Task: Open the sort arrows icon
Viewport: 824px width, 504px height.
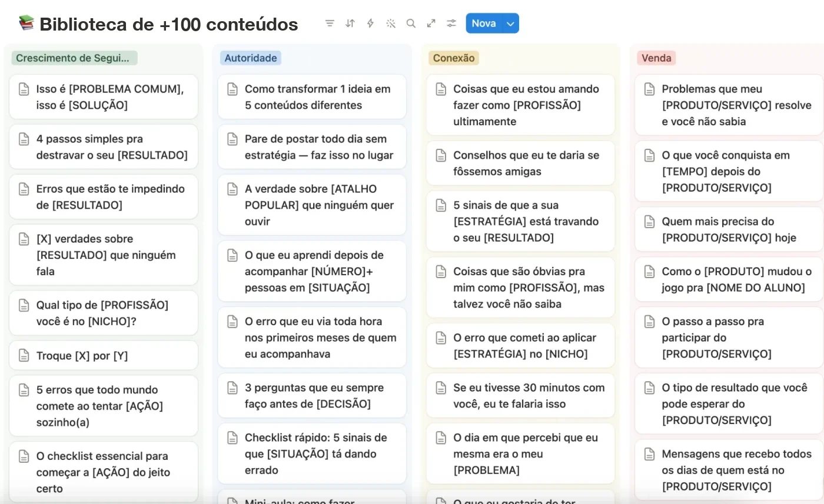Action: (350, 24)
